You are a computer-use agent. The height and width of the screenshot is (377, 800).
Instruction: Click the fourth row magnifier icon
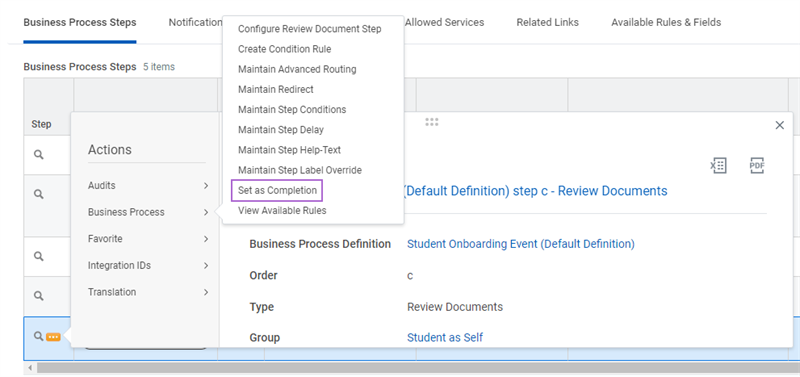(x=39, y=296)
